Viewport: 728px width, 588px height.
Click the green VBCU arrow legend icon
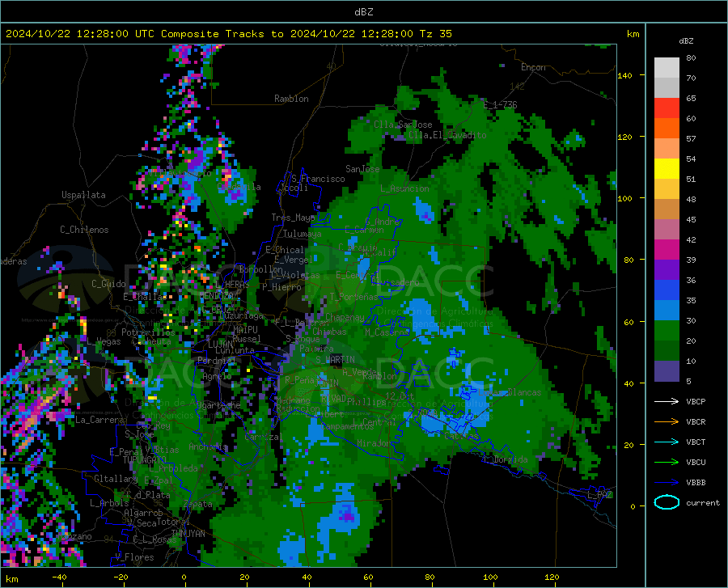pyautogui.click(x=667, y=463)
